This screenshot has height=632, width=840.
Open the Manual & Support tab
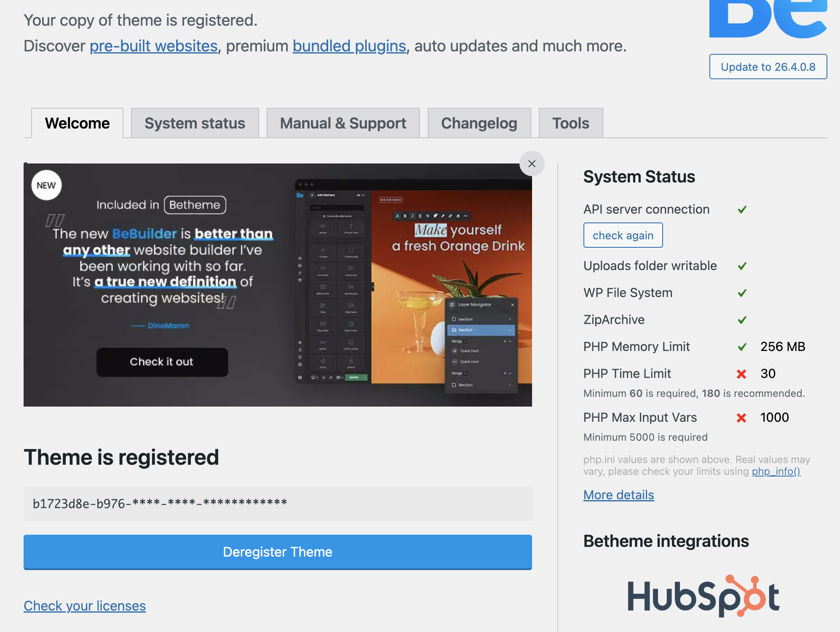[343, 123]
